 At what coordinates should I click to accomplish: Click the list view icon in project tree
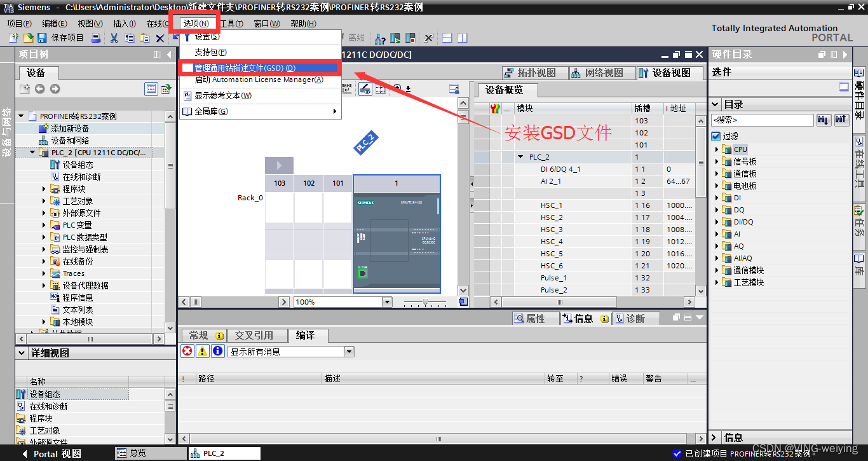pos(151,88)
